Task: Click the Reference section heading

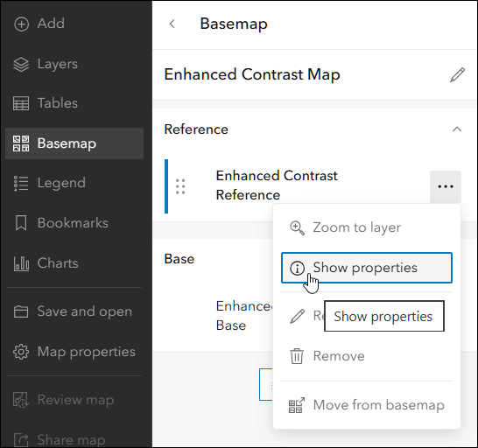Action: pos(196,129)
